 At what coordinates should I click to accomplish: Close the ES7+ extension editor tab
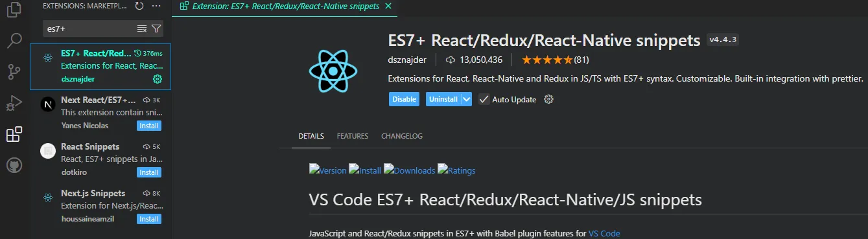click(388, 6)
